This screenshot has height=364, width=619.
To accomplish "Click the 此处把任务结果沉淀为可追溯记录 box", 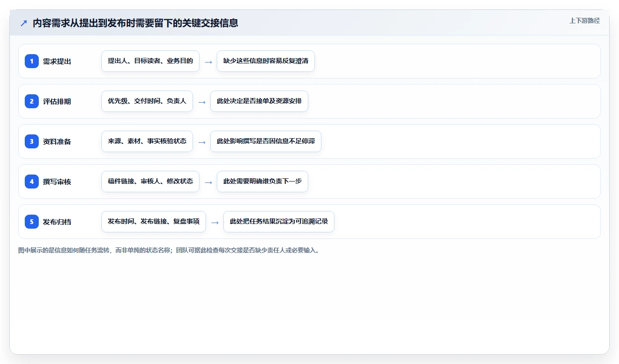I will pyautogui.click(x=279, y=222).
